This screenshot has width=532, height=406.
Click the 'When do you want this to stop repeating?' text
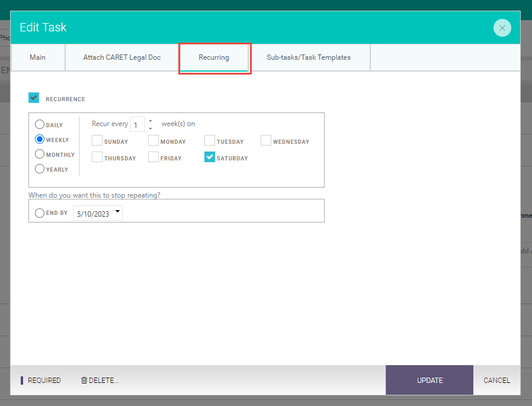(94, 195)
